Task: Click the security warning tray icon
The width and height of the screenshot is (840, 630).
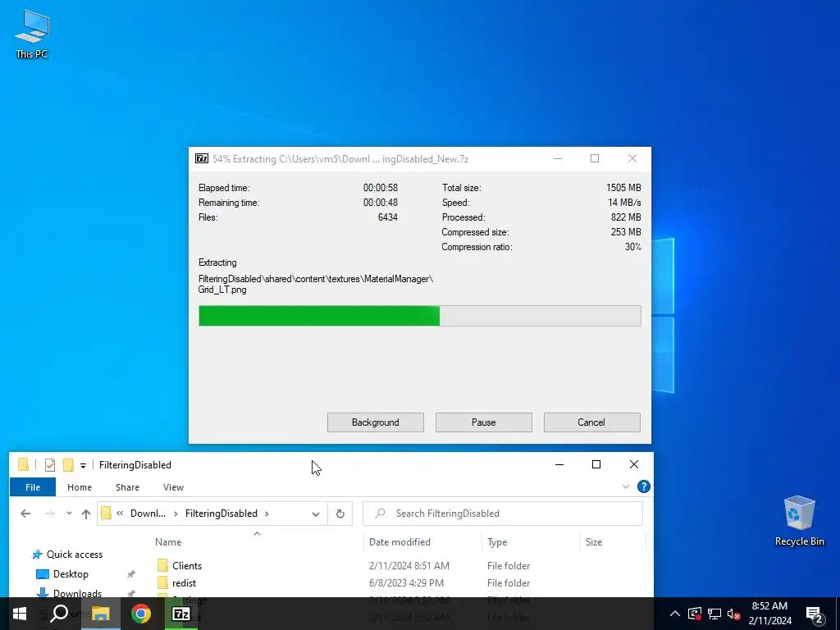Action: click(694, 614)
